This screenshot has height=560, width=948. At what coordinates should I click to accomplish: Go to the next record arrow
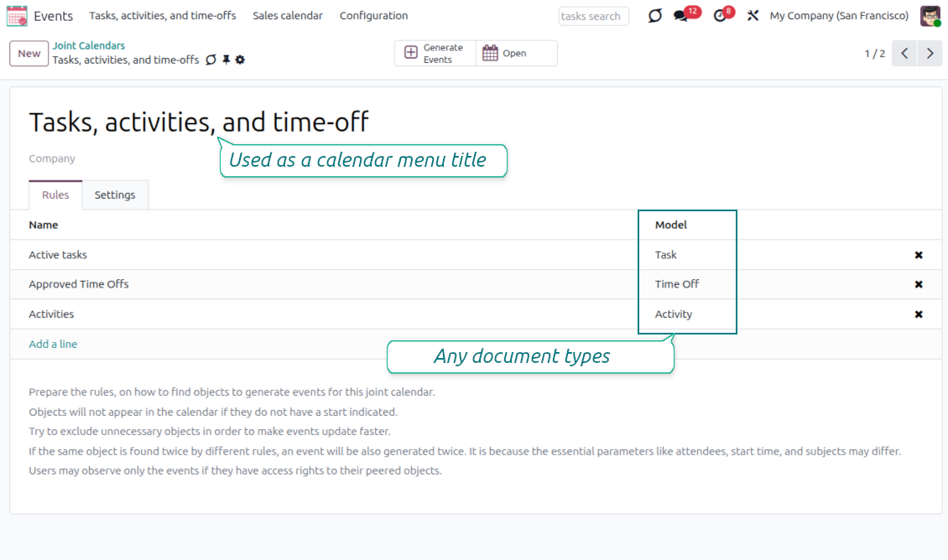(930, 54)
